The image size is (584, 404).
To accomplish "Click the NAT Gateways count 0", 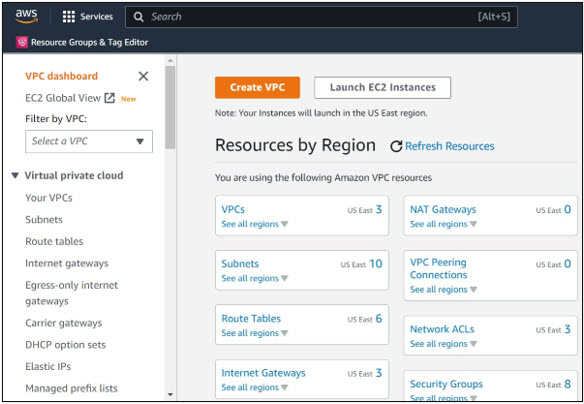I will click(567, 210).
